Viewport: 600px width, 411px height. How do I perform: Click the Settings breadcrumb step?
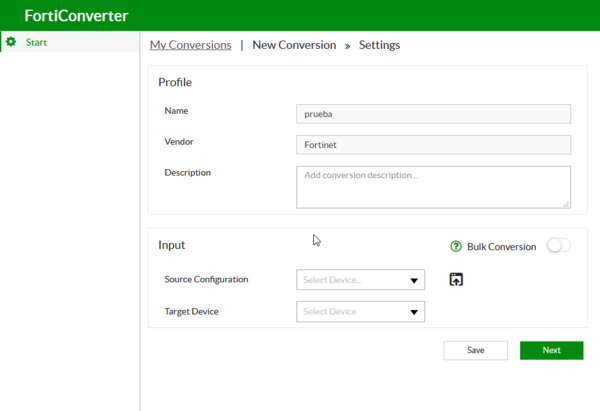coord(379,45)
